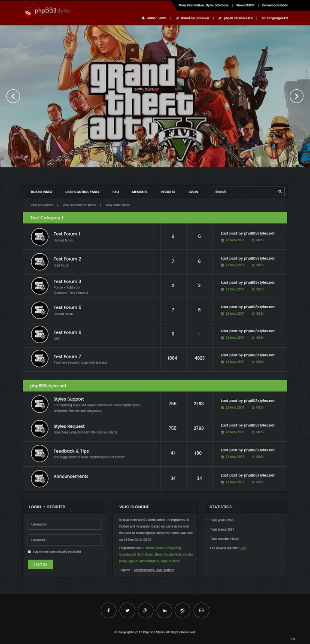This screenshot has height=644, width=310.
Task: Open the Subforum Test Forum 4 link
Action: click(x=79, y=293)
